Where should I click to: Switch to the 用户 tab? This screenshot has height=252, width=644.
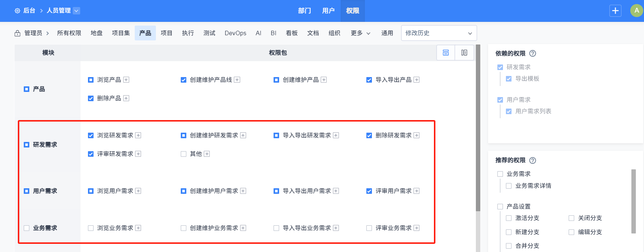328,11
